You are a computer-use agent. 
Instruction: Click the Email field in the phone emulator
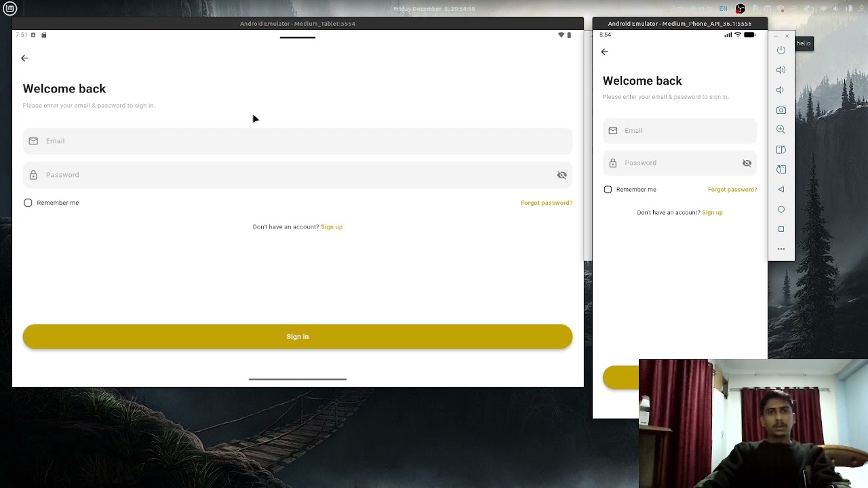tap(679, 131)
